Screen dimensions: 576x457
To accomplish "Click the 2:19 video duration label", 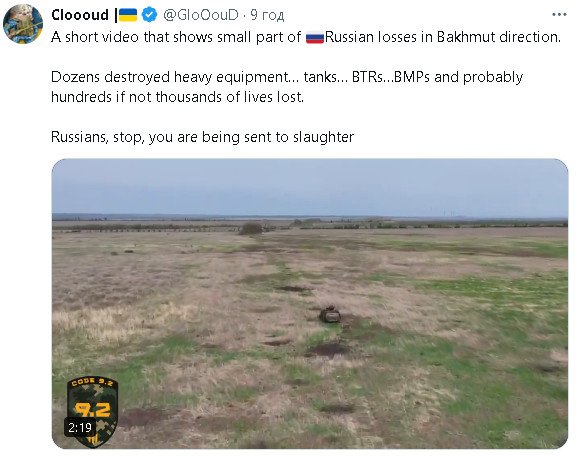I will pyautogui.click(x=80, y=427).
